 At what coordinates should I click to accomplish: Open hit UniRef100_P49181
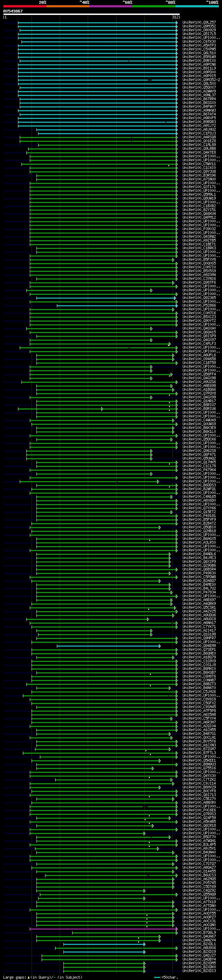pyautogui.click(x=199, y=516)
